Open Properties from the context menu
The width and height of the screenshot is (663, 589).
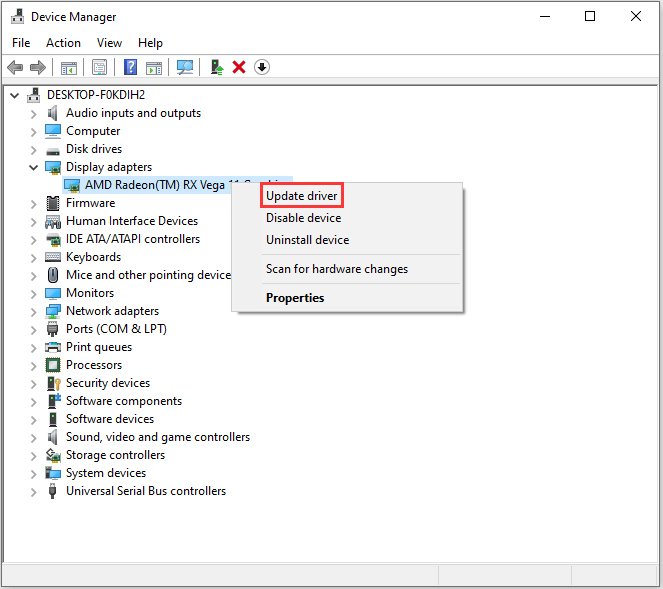[295, 298]
